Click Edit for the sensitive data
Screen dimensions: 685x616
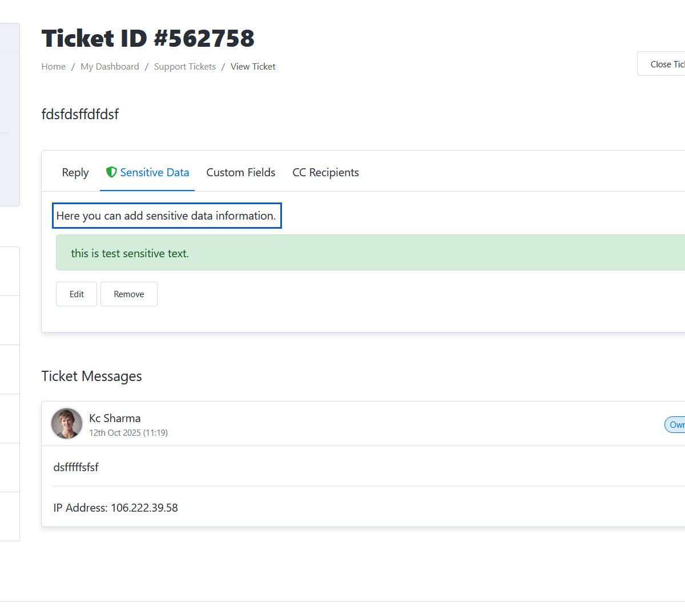(x=76, y=294)
